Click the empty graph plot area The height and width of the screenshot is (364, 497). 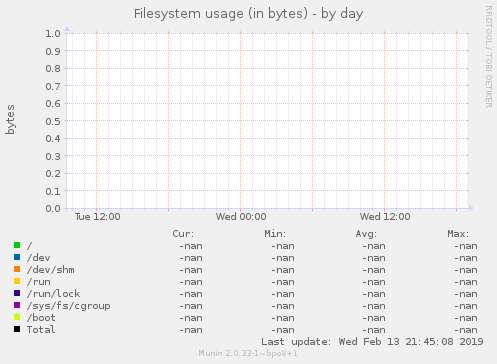(267, 121)
